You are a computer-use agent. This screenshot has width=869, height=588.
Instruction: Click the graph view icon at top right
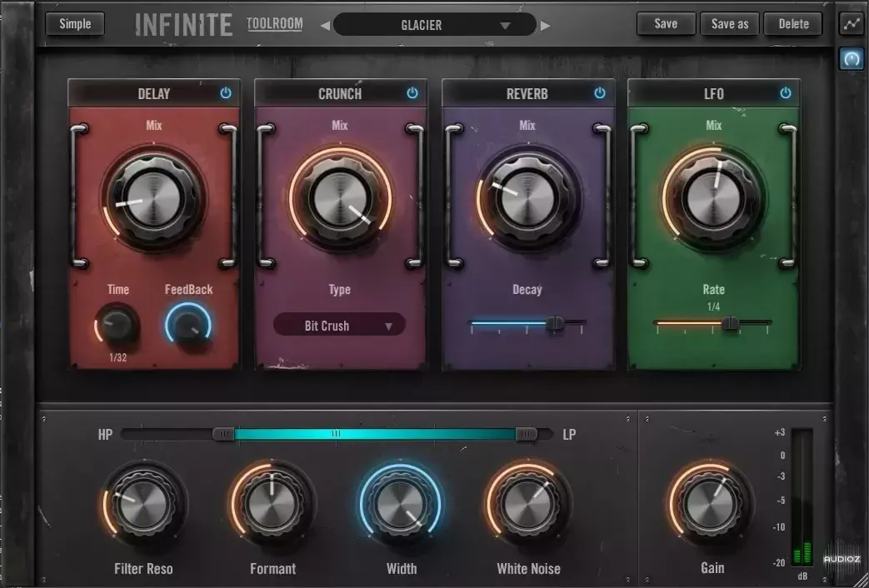point(850,24)
